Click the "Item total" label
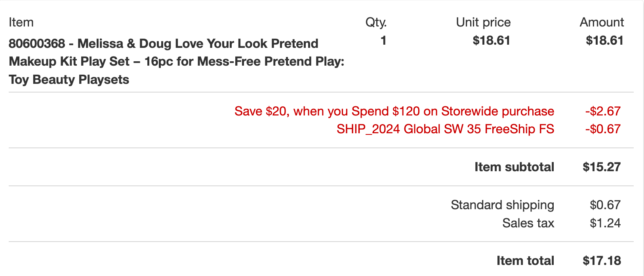Viewport: 644px width, 276px height. click(x=525, y=261)
